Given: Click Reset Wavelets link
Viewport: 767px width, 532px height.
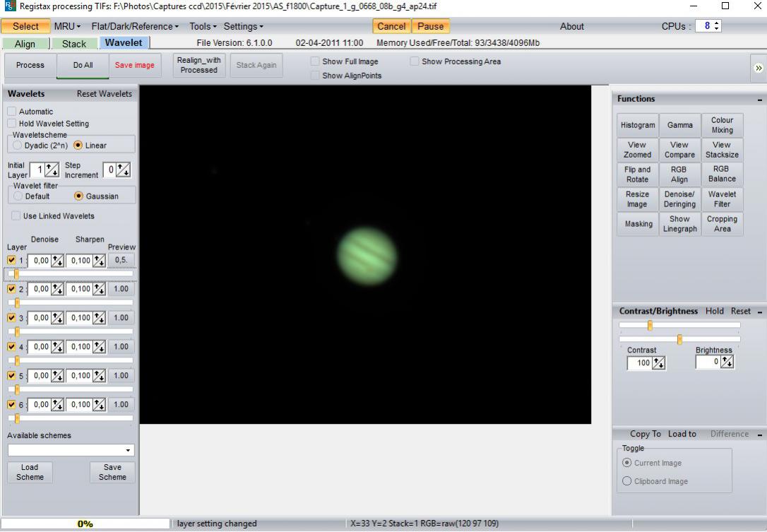Looking at the screenshot, I should pos(105,94).
